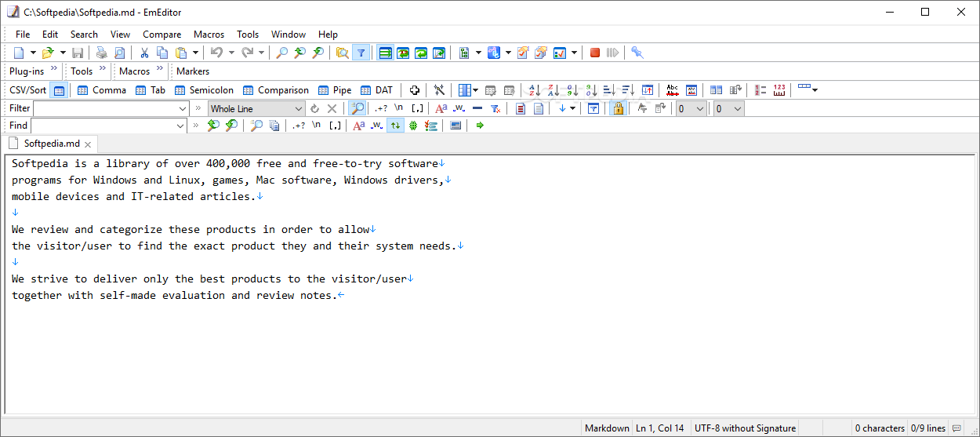Click the black plus icon in CSV toolbar

[x=415, y=90]
